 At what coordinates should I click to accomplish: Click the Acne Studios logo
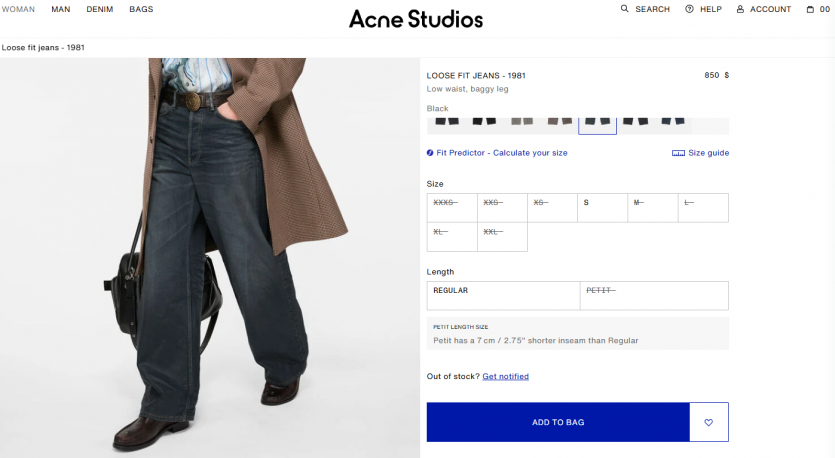[416, 19]
